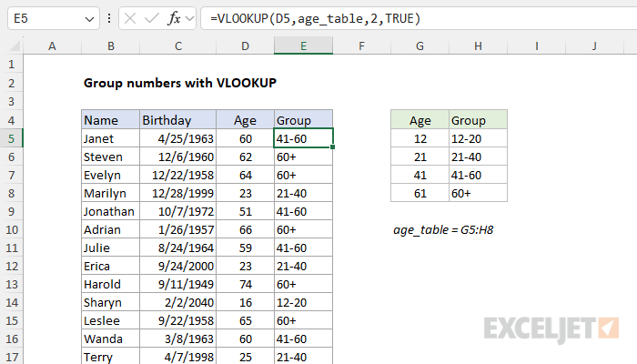Expand the formula bar function dropdown arrow
The image size is (637, 364).
pos(189,19)
